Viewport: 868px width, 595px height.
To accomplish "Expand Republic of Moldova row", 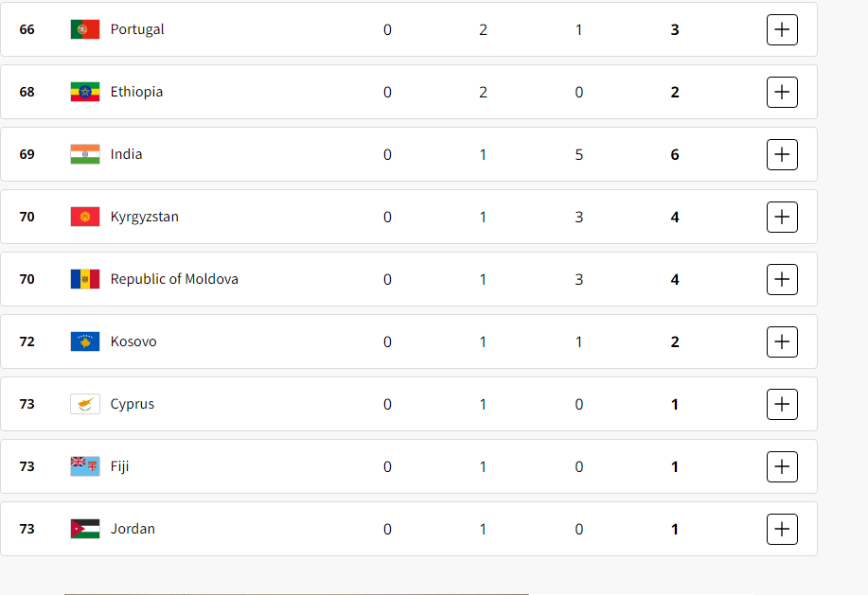I will (x=782, y=279).
